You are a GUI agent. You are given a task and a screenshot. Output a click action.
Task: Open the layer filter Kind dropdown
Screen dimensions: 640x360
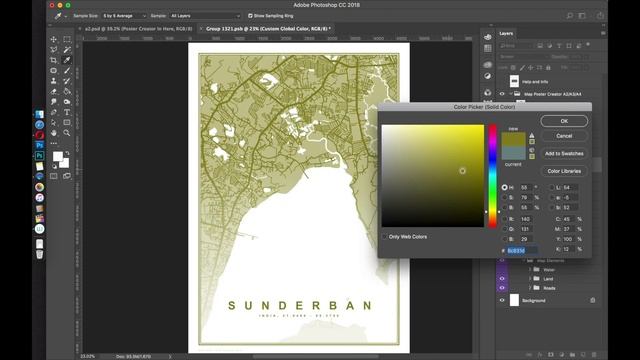click(x=516, y=46)
